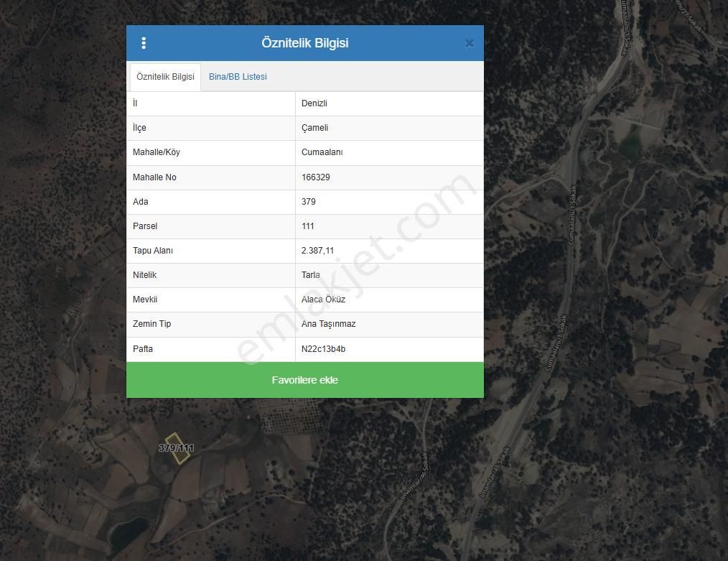Screen dimensions: 728x561
Task: Click the Mahalle No row label
Action: coord(154,177)
